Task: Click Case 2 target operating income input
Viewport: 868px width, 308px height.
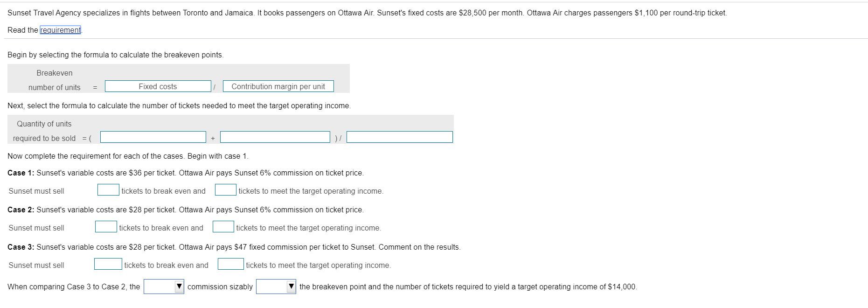Action: tap(223, 226)
